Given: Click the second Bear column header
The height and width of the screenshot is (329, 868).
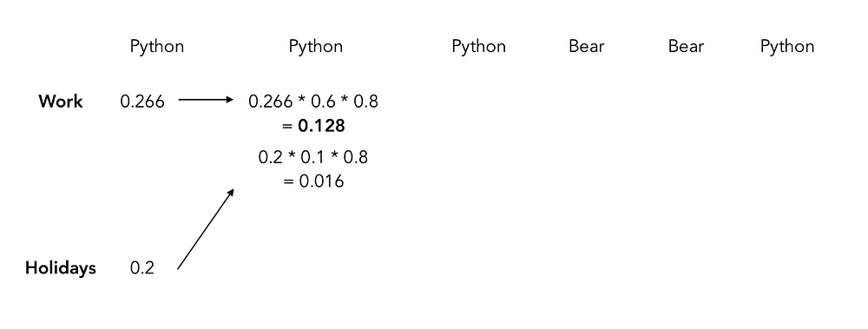Looking at the screenshot, I should pyautogui.click(x=686, y=46).
